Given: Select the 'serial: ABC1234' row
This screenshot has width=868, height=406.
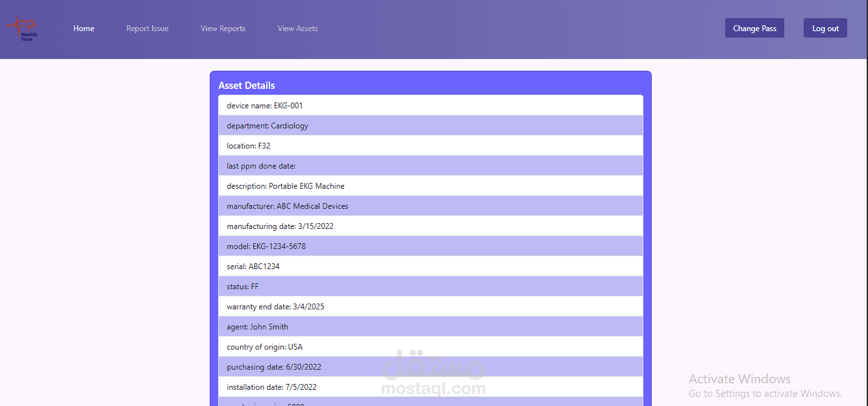Looking at the screenshot, I should tap(430, 267).
